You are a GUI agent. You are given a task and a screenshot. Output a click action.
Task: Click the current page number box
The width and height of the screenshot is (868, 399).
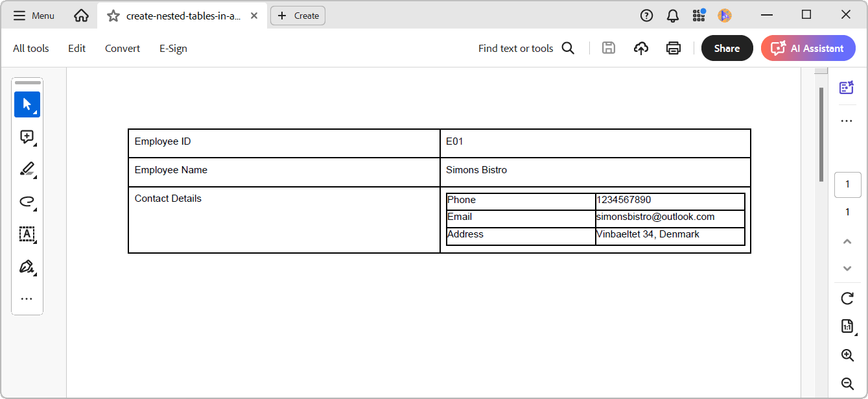click(x=847, y=185)
